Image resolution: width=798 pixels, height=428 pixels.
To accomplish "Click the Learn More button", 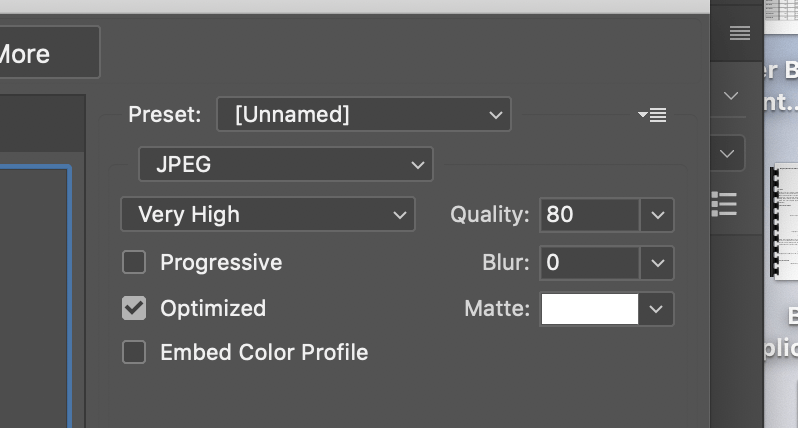I will pos(40,53).
